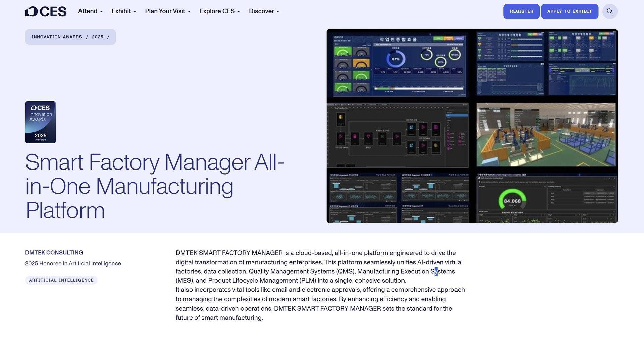Click the DMTEK CONSULTING company name
This screenshot has height=337, width=644.
[x=54, y=253]
